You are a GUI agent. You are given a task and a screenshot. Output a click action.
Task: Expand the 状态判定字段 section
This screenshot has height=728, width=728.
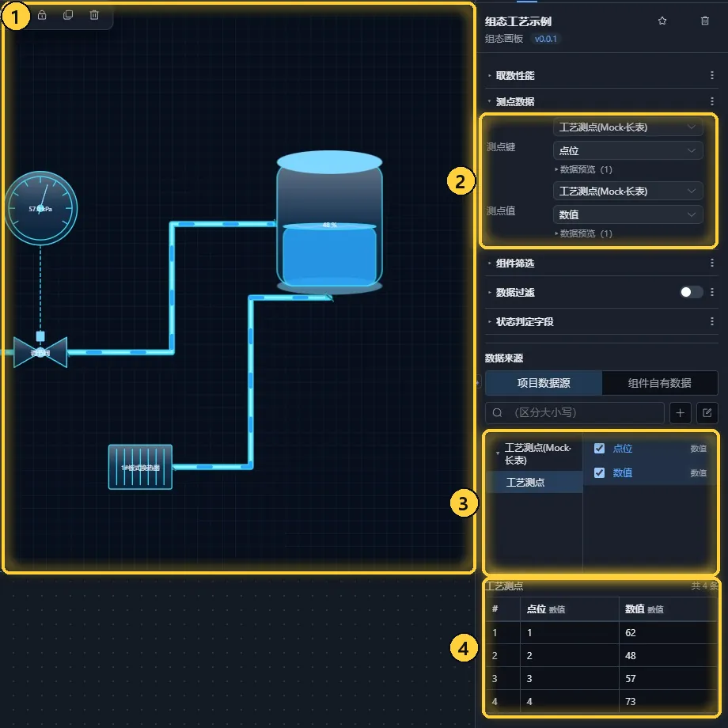click(489, 321)
